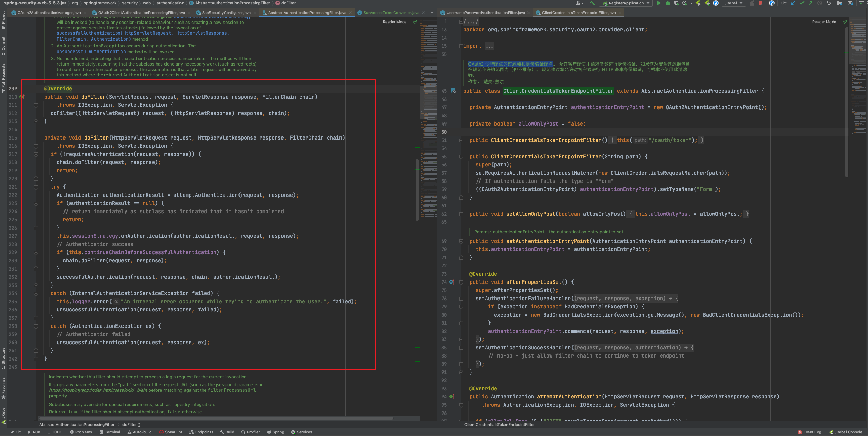Viewport: 868px width, 436px height.
Task: Click spring-security-web-5.5.3.jar breadcrumb
Action: 35,3
